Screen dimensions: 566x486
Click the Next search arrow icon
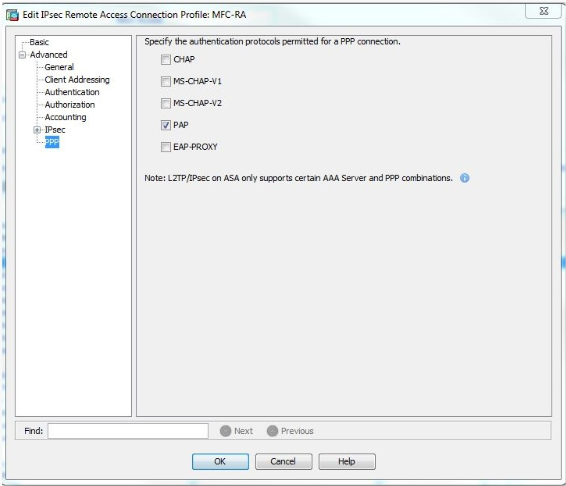(225, 431)
